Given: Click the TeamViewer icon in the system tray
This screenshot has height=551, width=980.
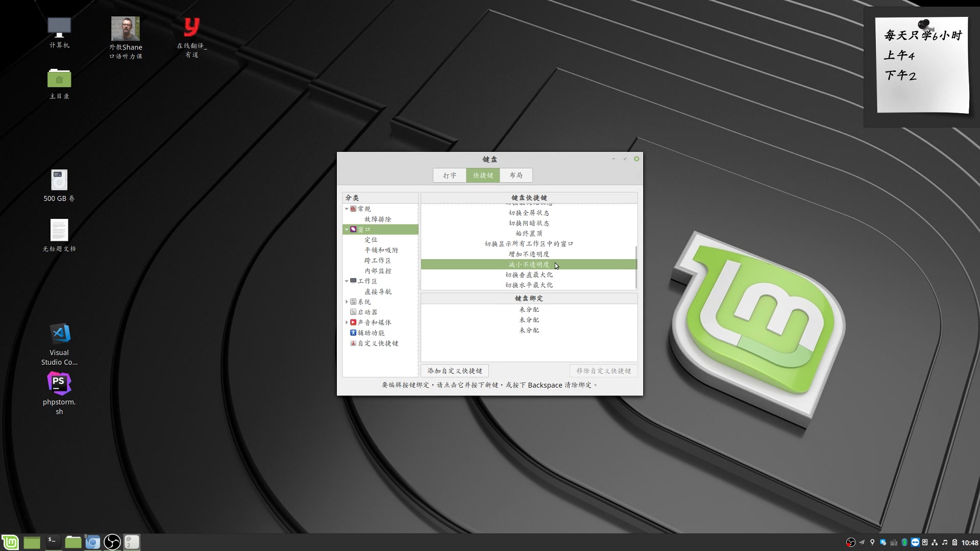Looking at the screenshot, I should [x=915, y=542].
